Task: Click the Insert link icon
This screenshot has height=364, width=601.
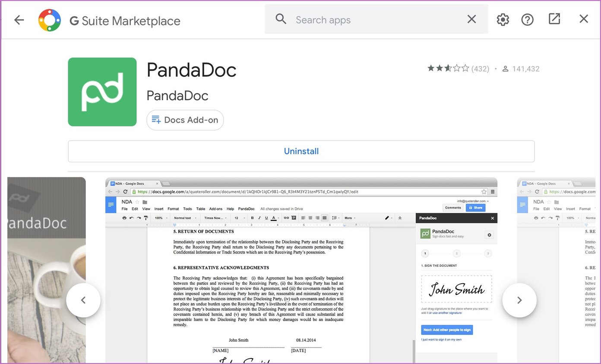Action: (286, 218)
